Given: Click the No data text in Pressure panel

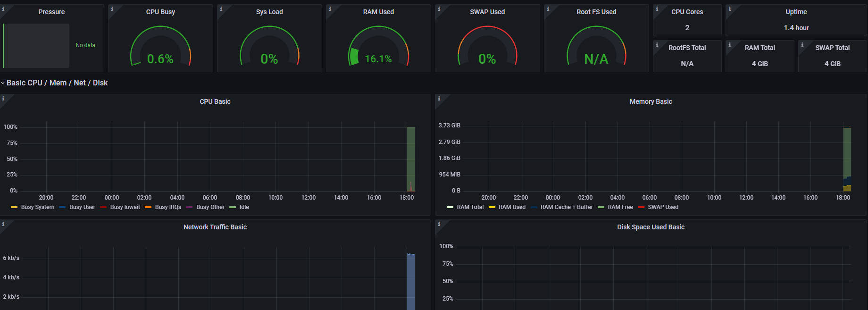Looking at the screenshot, I should pos(85,45).
